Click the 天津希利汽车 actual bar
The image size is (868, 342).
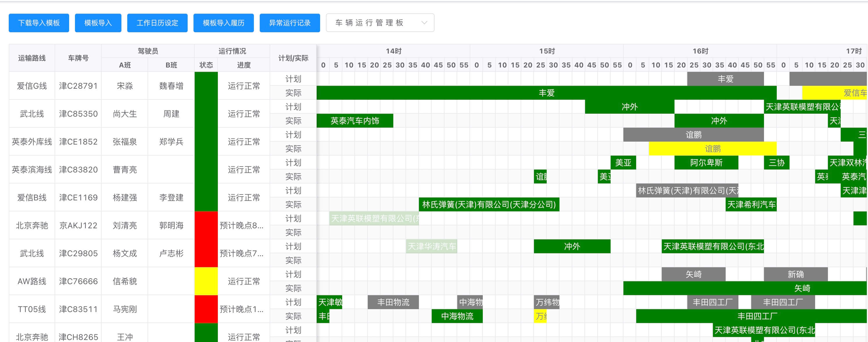(751, 204)
